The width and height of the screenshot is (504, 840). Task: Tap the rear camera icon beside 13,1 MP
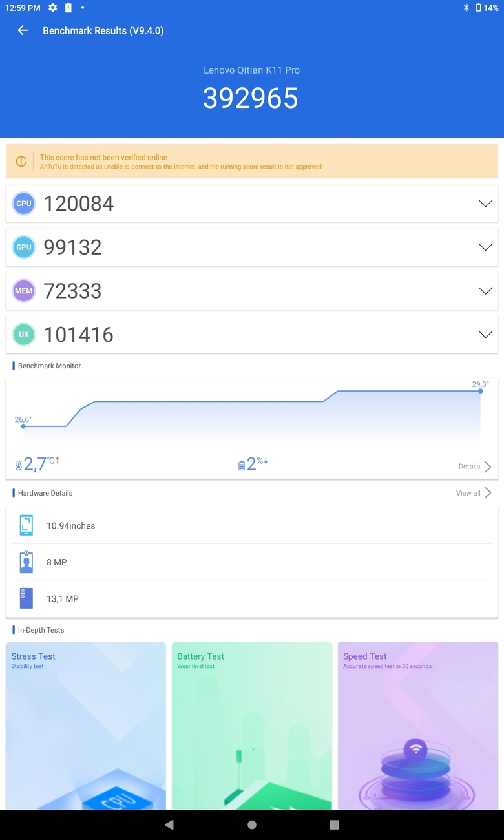26,598
